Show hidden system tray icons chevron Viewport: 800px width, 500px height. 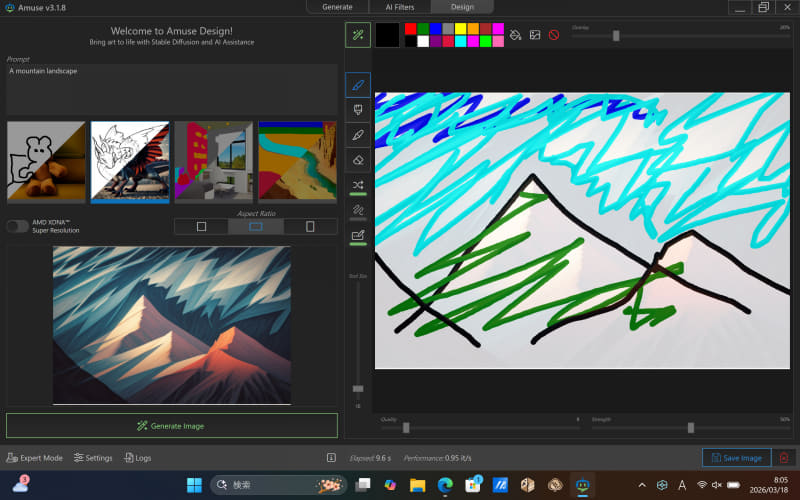pyautogui.click(x=642, y=485)
